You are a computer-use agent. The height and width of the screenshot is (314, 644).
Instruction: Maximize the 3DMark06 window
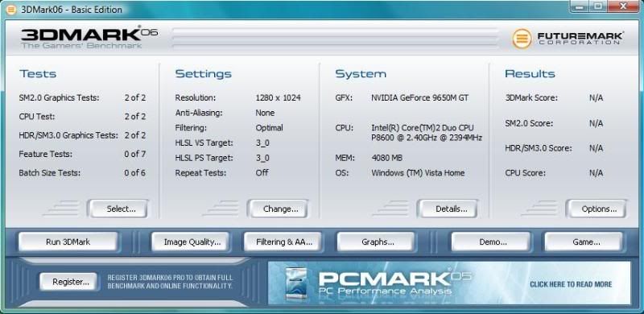[598, 6]
